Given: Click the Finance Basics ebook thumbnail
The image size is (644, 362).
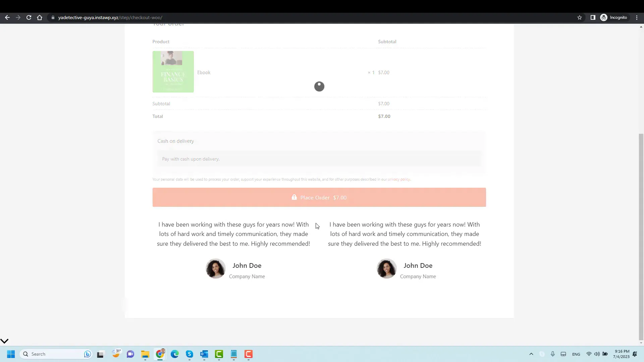Looking at the screenshot, I should click(173, 72).
